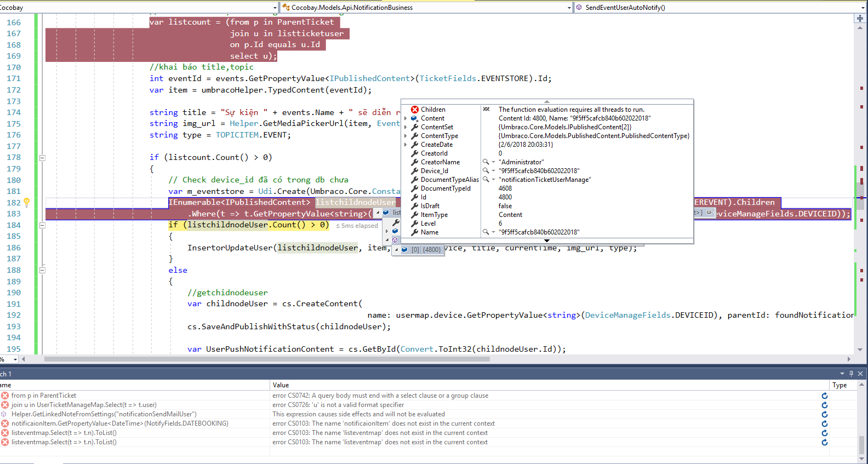Collapse the [0] {4800} datatip item
This screenshot has height=464, width=868.
pos(396,250)
